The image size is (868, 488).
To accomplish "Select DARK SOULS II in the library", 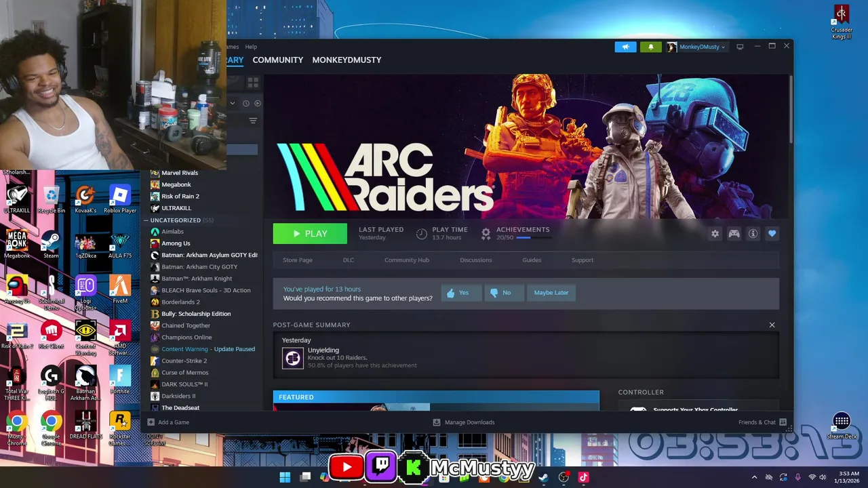I will pos(184,384).
